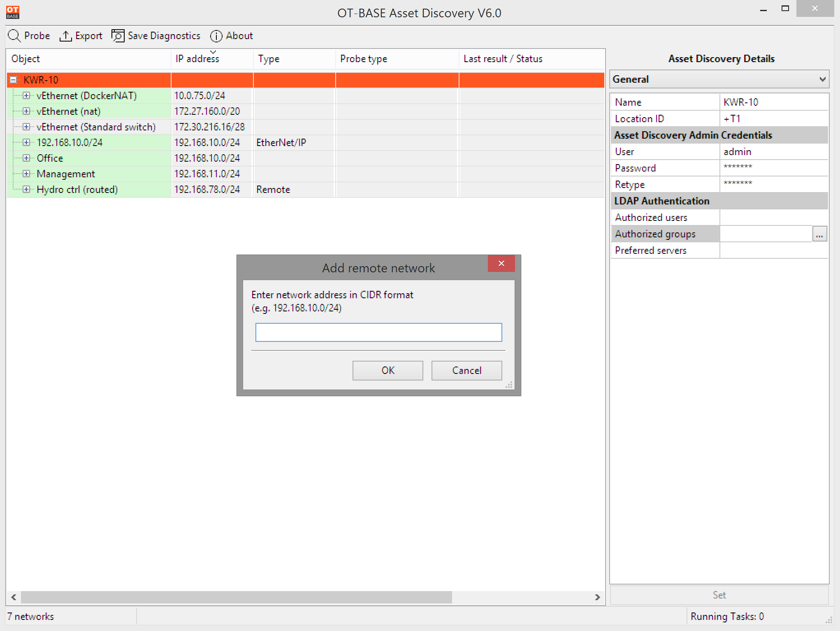Image resolution: width=840 pixels, height=631 pixels.
Task: Click the OT-BASE application logo
Action: [x=13, y=12]
